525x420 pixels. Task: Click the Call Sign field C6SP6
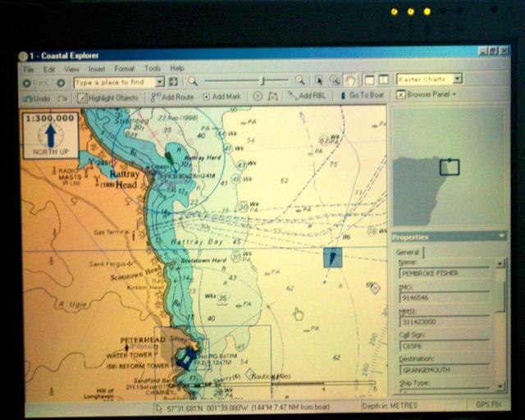coord(445,346)
